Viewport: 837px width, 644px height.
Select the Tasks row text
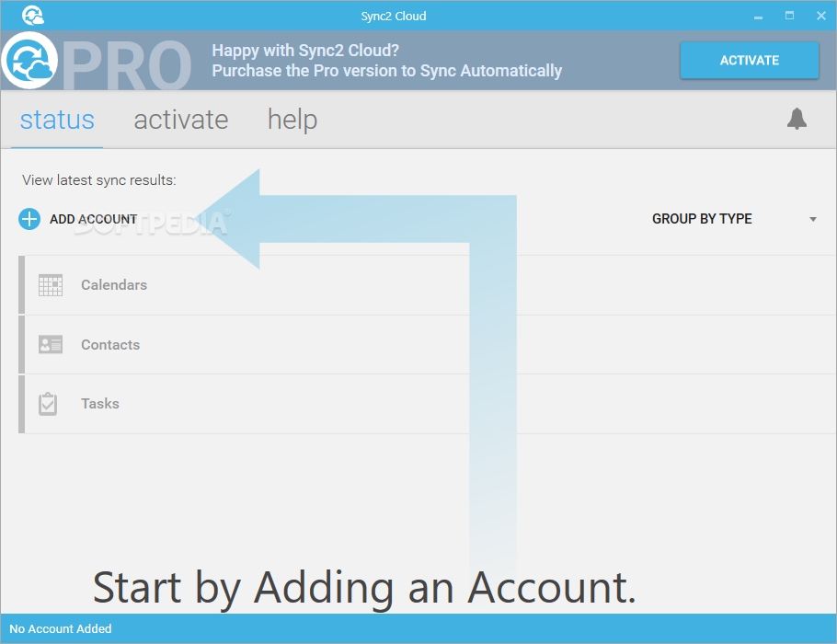click(100, 404)
